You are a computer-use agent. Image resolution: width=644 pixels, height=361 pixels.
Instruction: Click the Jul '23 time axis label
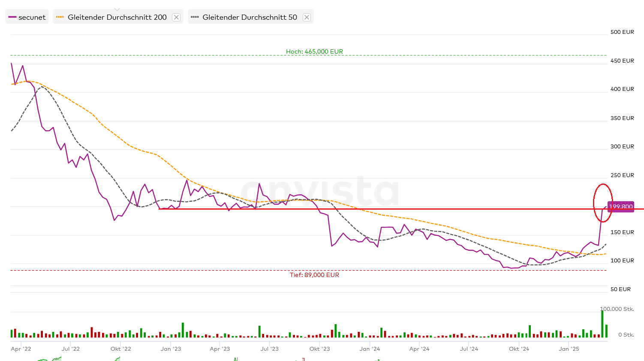269,349
